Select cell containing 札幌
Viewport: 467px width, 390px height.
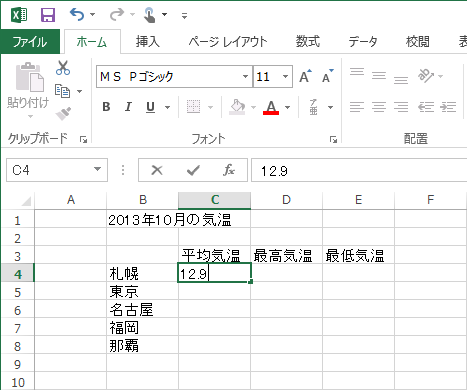(142, 274)
